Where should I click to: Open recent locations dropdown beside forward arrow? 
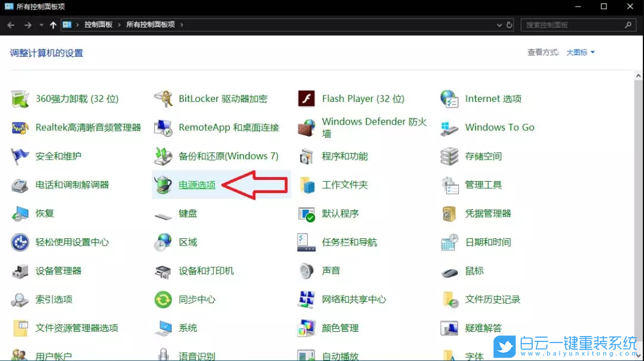tap(41, 25)
